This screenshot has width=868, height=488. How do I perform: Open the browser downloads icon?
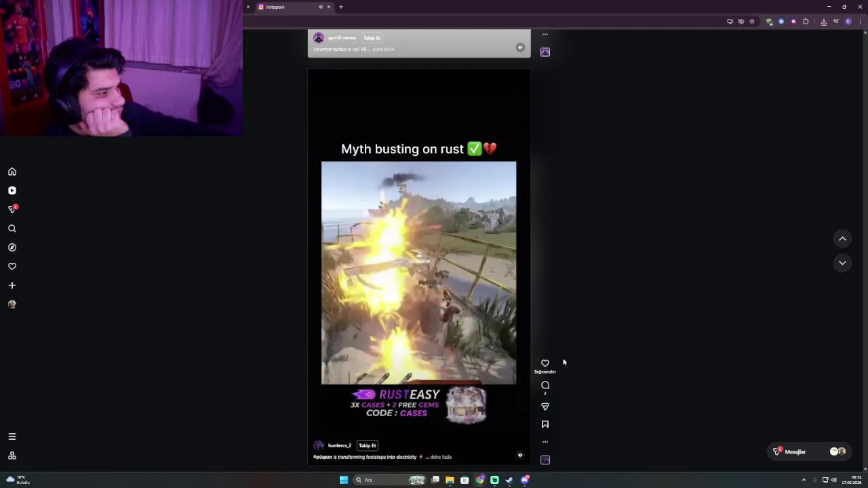click(x=824, y=22)
